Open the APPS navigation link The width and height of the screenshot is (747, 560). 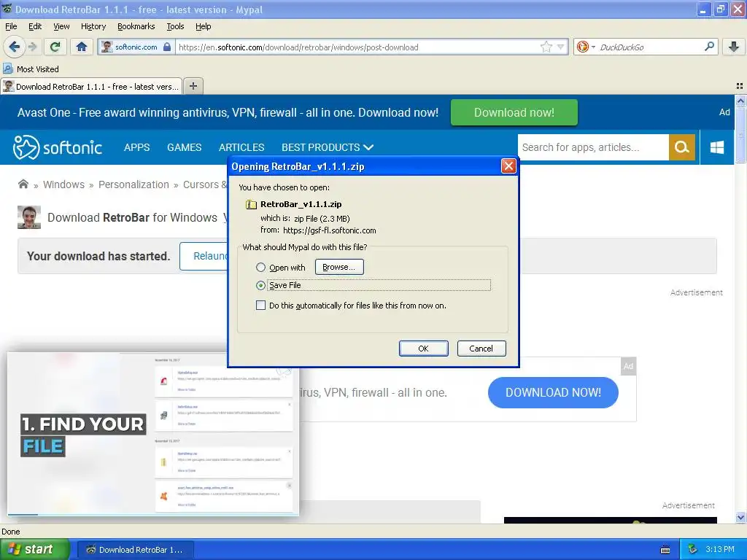tap(136, 147)
